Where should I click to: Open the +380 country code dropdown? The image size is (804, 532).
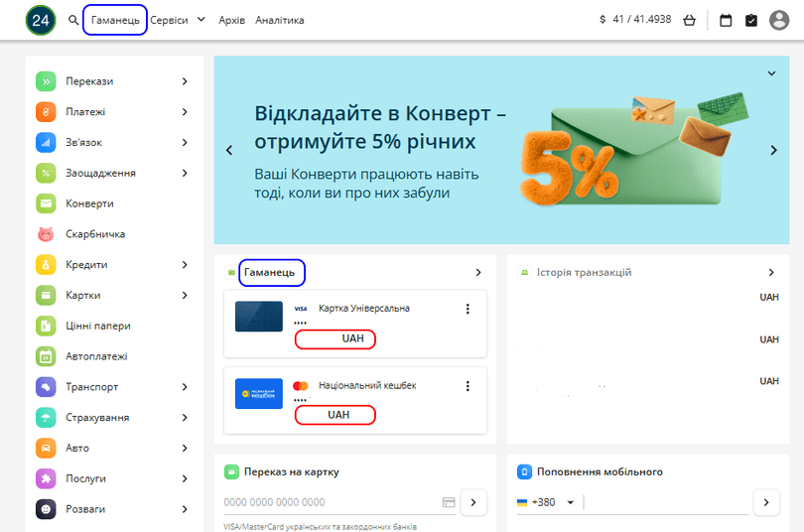(571, 503)
